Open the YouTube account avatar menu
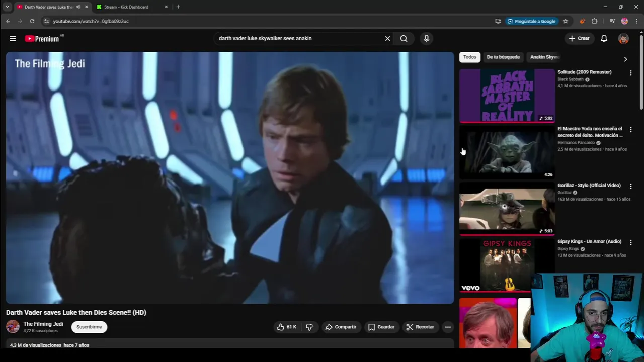 tap(623, 38)
